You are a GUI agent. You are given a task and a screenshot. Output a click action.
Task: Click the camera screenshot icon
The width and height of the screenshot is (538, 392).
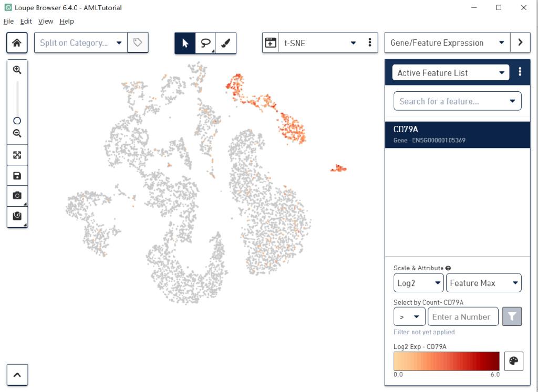click(17, 196)
